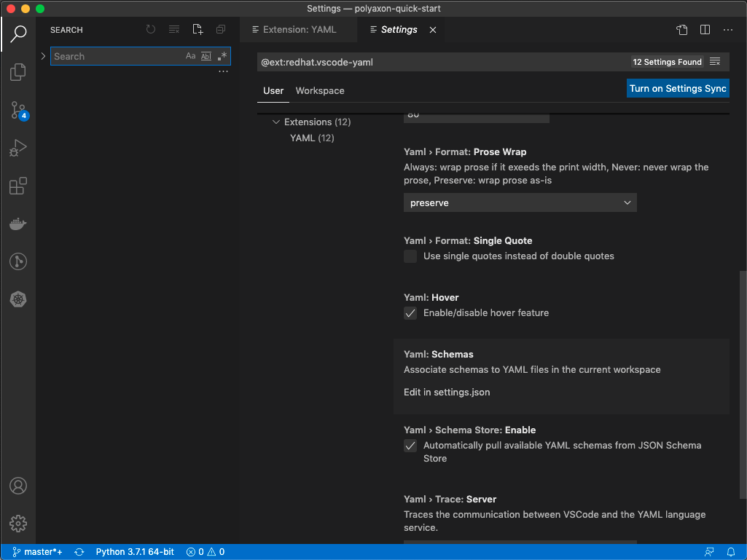Open the Prose Wrap preserve dropdown
747x560 pixels.
[x=520, y=203]
